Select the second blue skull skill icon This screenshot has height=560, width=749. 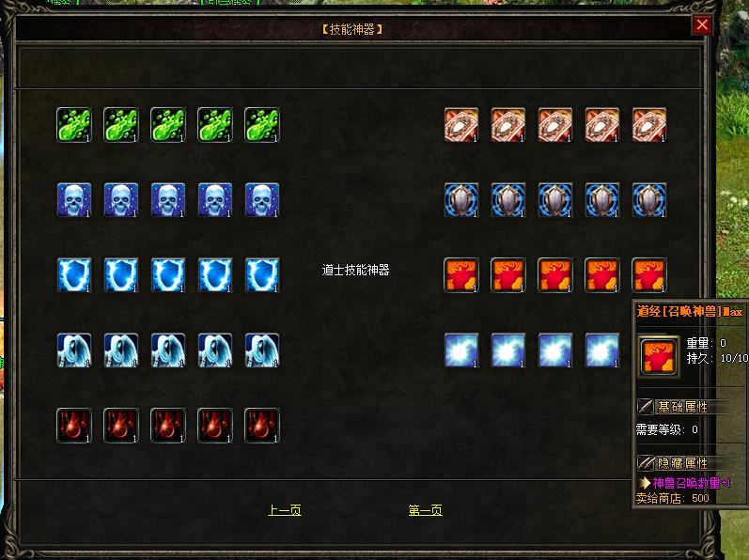tap(121, 200)
